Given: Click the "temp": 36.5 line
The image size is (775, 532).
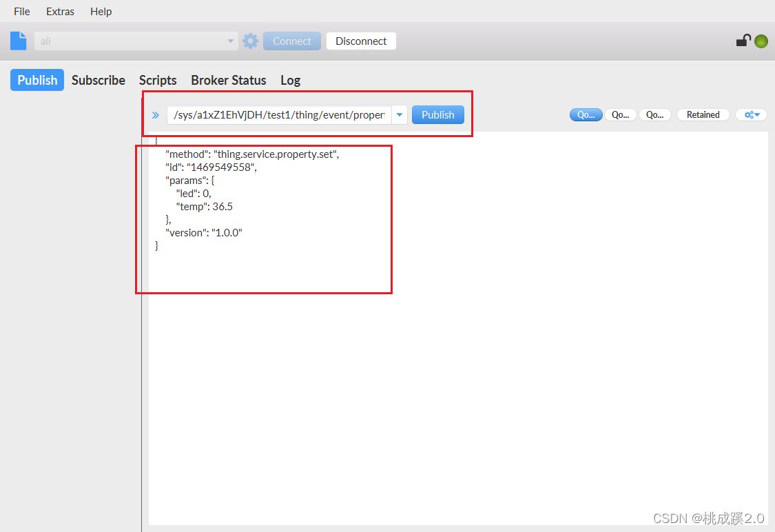Looking at the screenshot, I should pos(204,207).
